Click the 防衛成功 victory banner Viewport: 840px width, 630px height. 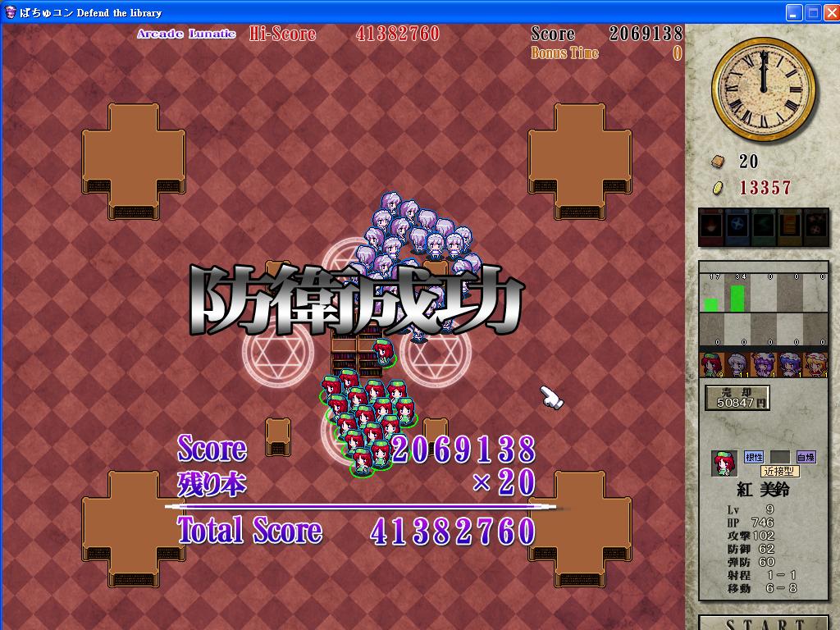356,300
